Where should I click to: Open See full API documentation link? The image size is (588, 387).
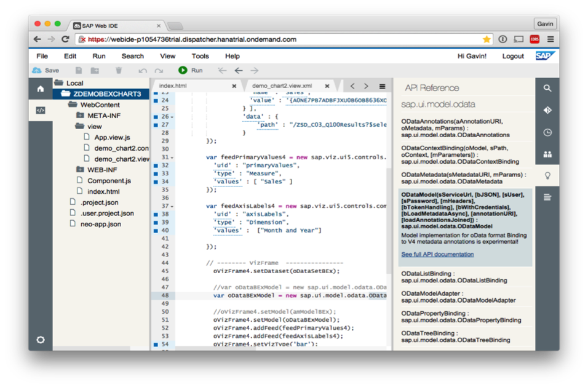point(437,254)
